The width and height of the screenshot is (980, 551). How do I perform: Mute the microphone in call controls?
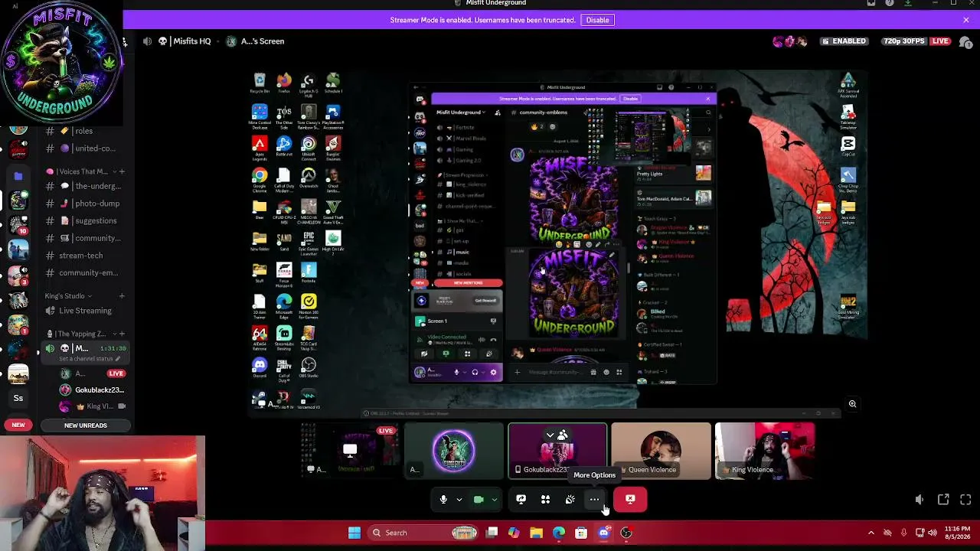(x=443, y=500)
